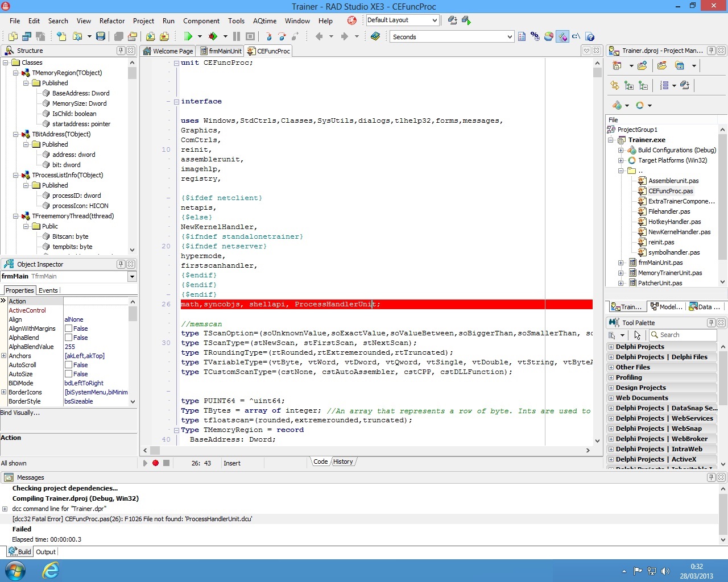Viewport: 728px width, 582px height.
Task: Select HotkeyHandler.pas in project tree
Action: [x=675, y=222]
